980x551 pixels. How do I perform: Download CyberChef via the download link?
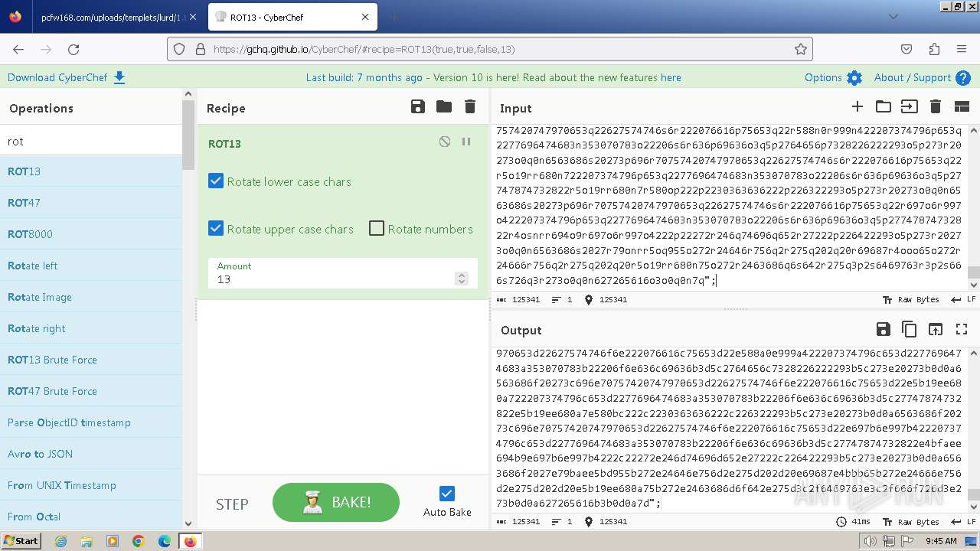click(66, 77)
